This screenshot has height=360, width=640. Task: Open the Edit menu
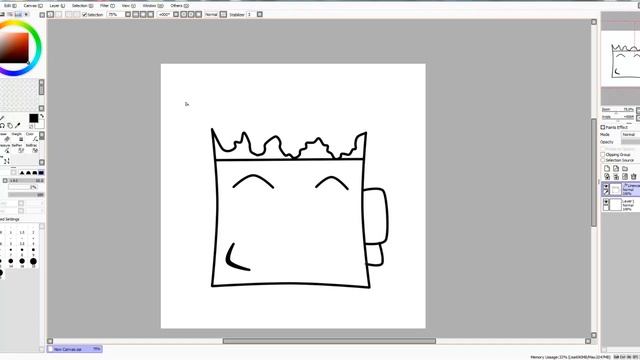click(10, 6)
